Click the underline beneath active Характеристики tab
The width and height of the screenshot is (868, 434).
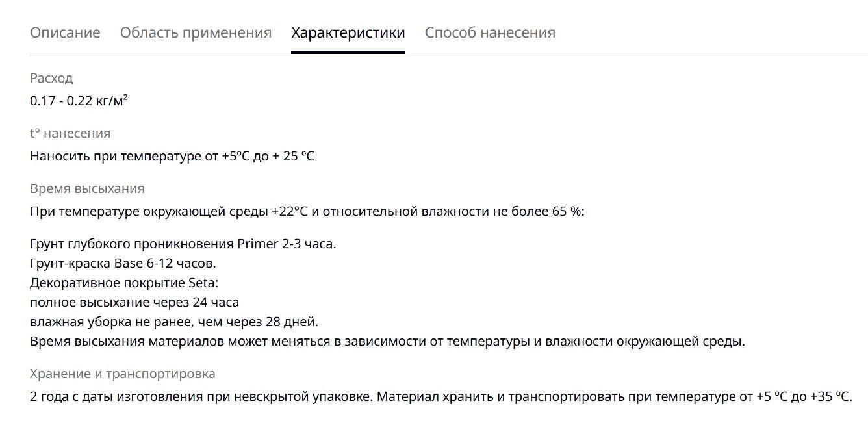348,52
